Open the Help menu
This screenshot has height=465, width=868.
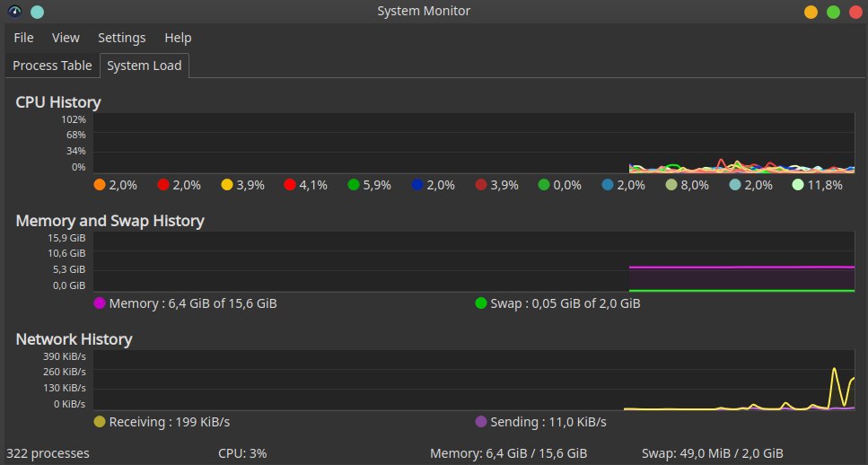tap(178, 38)
